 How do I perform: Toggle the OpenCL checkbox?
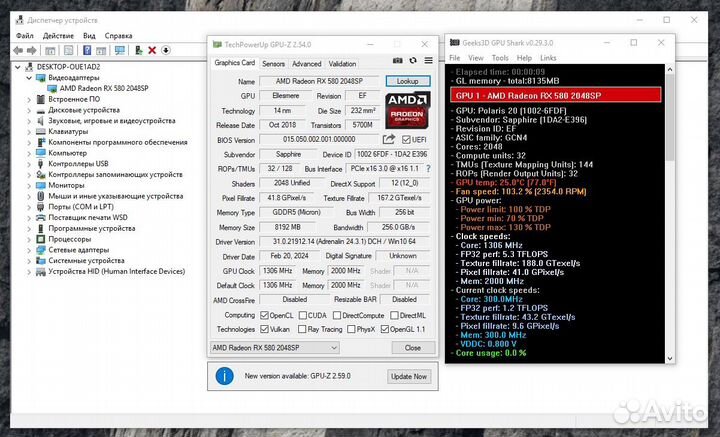(x=264, y=315)
